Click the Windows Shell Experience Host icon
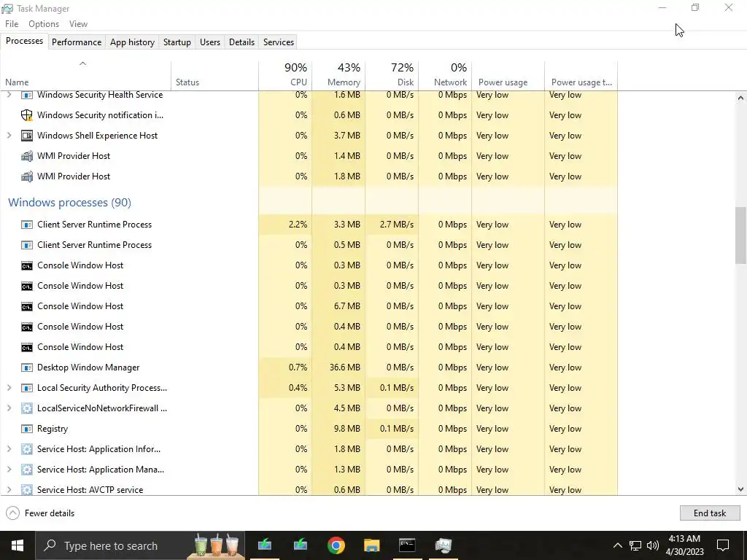This screenshot has height=560, width=747. coord(27,136)
